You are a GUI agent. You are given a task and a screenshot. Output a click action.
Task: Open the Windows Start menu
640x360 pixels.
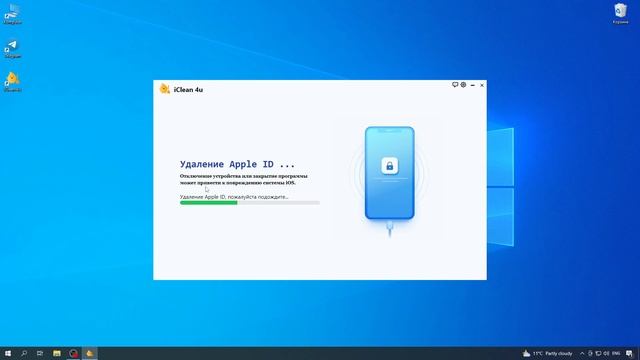[8, 353]
